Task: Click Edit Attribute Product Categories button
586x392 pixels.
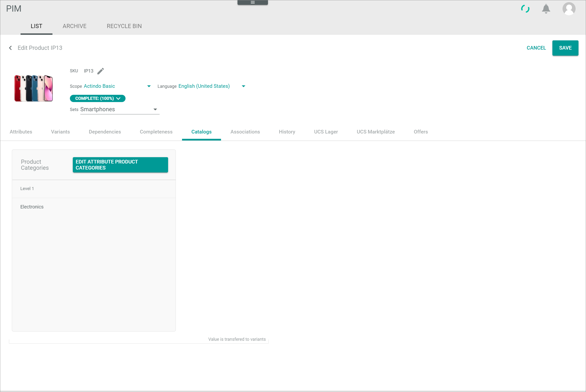Action: click(120, 165)
